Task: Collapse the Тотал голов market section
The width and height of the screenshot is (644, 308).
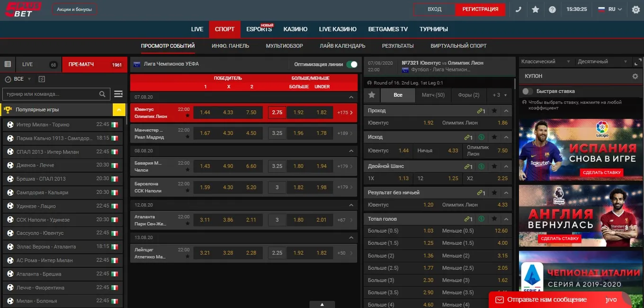Action: [x=506, y=219]
